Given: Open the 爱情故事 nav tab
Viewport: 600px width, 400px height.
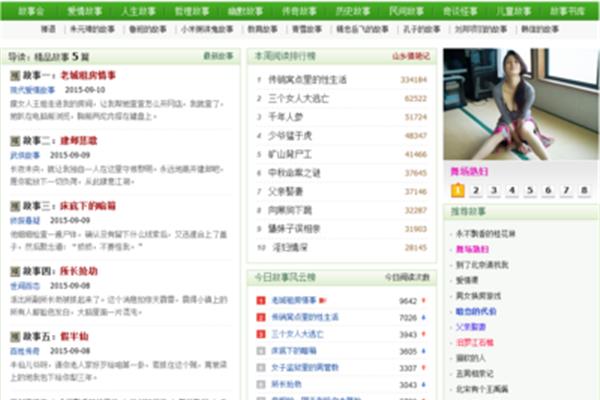Looking at the screenshot, I should coord(85,11).
